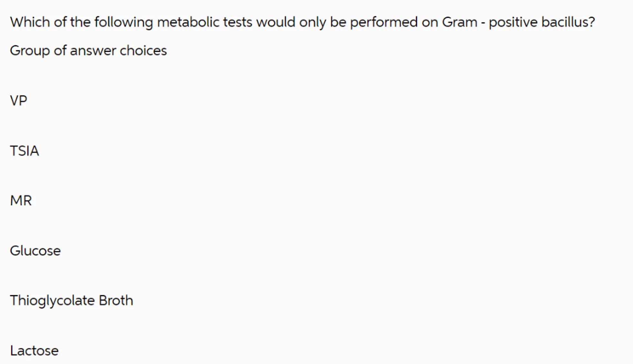Click the word 'would' in the question

pyautogui.click(x=276, y=22)
